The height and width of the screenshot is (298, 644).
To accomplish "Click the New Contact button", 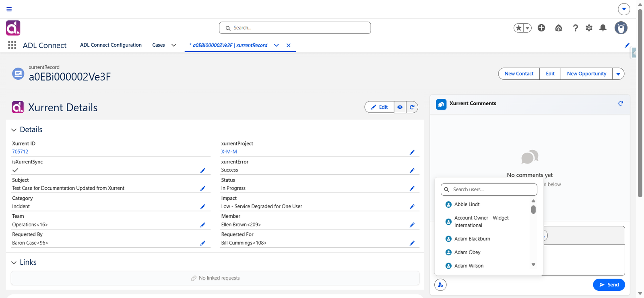I will point(519,74).
